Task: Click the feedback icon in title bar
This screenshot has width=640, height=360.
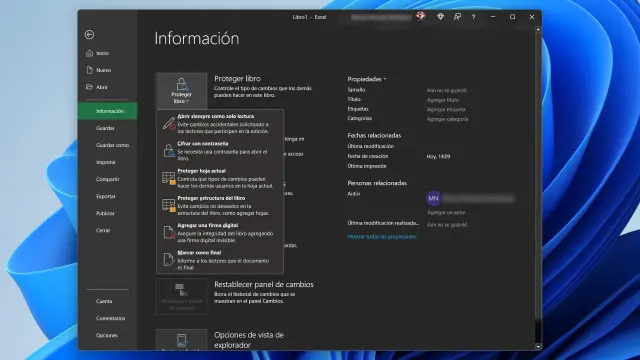Action: coord(457,17)
